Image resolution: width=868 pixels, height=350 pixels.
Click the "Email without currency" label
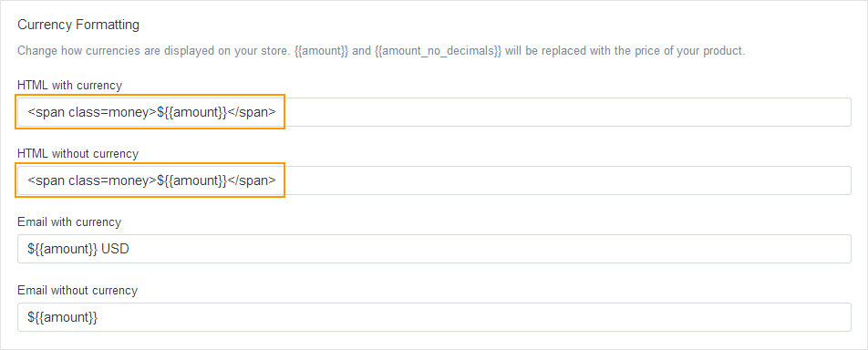coord(77,290)
